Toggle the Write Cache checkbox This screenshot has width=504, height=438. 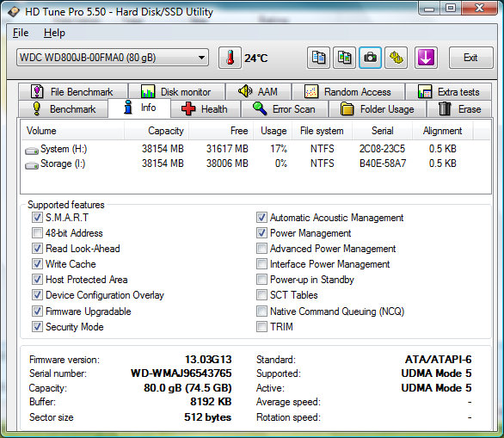coord(37,263)
